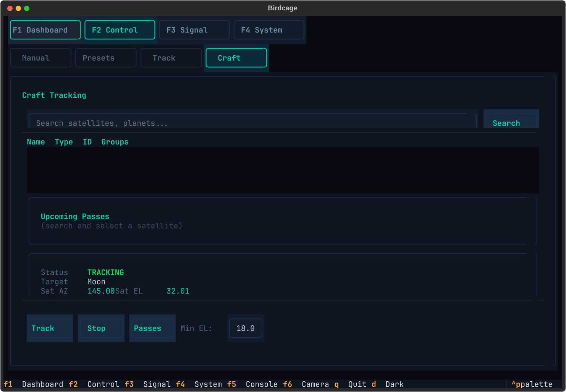This screenshot has height=392, width=566.
Task: Go to the F4 System tab
Action: (269, 30)
